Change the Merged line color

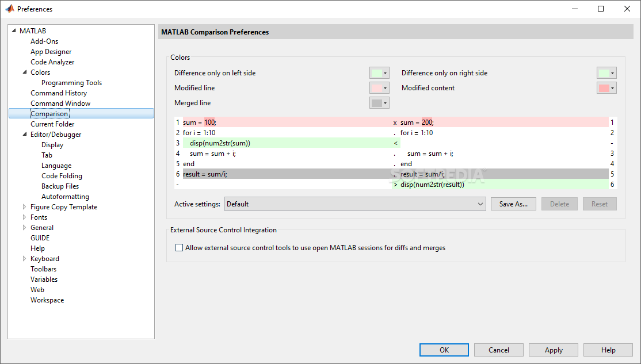[379, 103]
